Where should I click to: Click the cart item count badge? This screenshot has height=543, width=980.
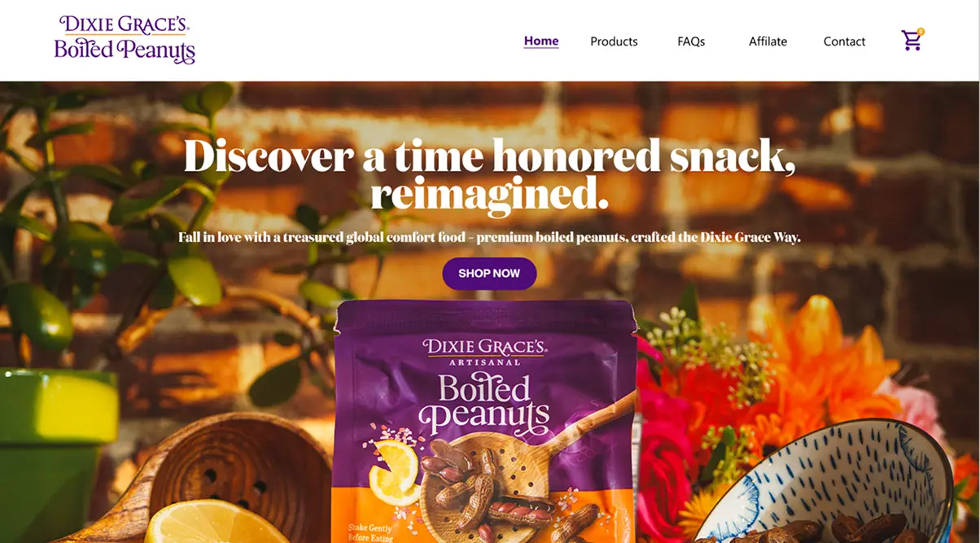pos(921,32)
